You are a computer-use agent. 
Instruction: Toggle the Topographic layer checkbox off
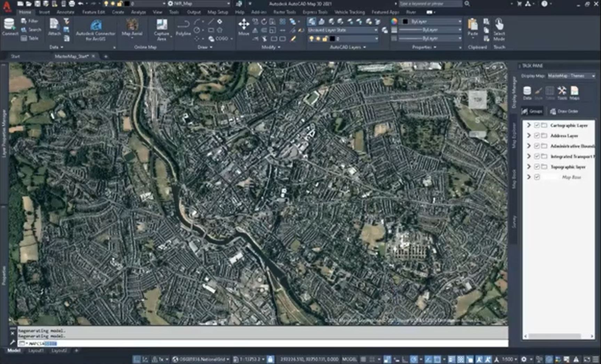click(x=537, y=167)
